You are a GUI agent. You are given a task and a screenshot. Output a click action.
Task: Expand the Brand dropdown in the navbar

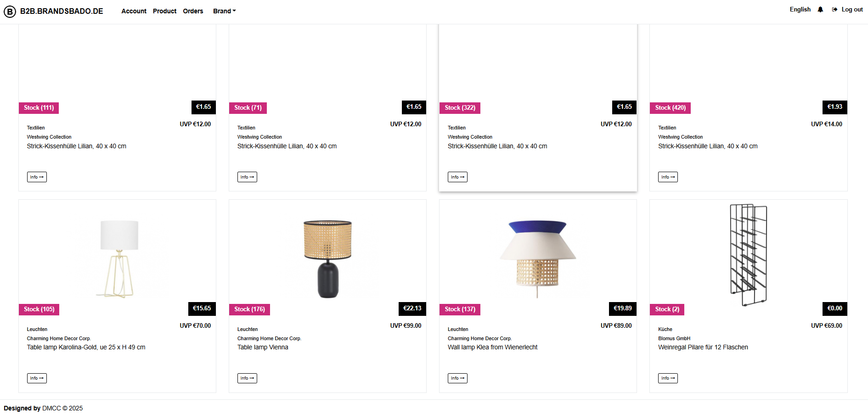(224, 11)
